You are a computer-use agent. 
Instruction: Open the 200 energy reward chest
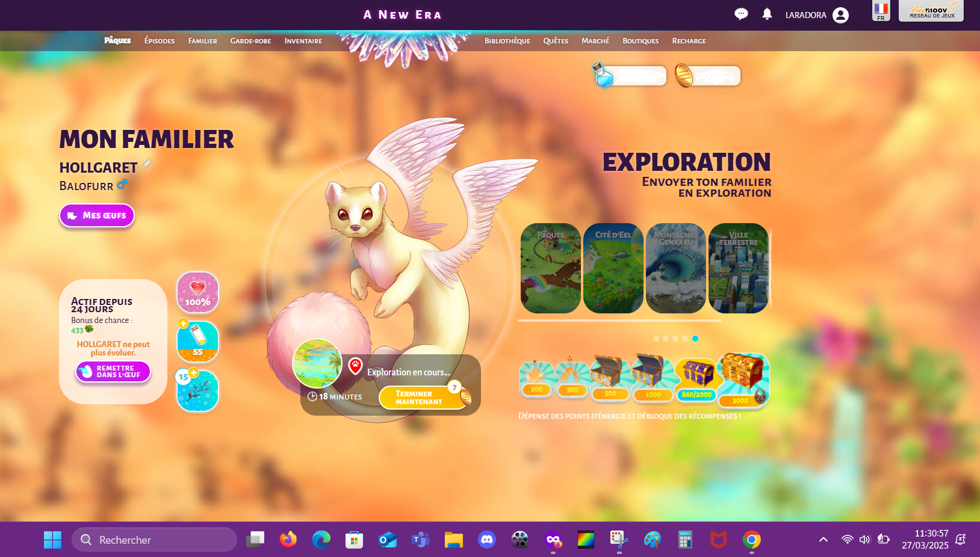[536, 379]
